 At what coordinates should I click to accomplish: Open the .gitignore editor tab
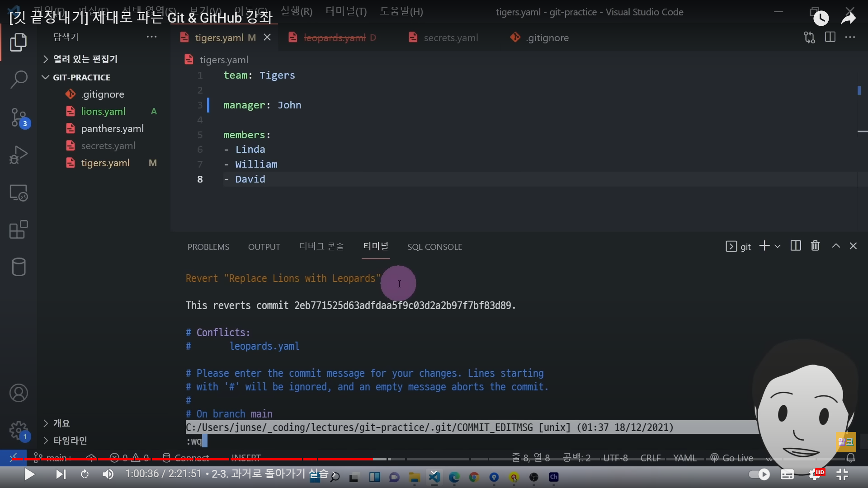(x=540, y=38)
